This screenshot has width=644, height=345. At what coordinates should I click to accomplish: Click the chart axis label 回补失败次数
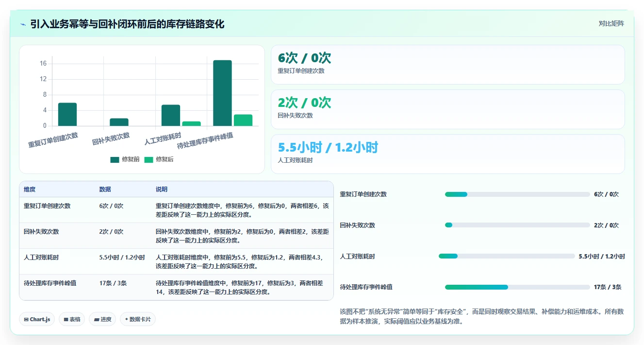pyautogui.click(x=111, y=139)
